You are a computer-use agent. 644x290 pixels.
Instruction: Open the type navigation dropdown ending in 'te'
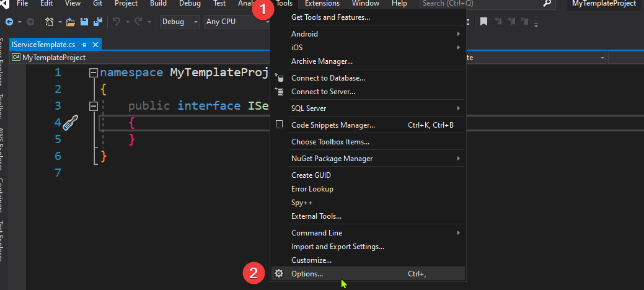click(536, 58)
